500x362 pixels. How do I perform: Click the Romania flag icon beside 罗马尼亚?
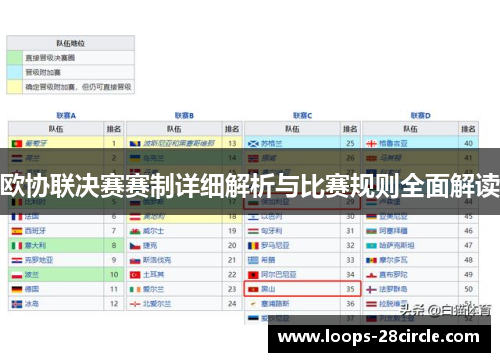(x=253, y=246)
